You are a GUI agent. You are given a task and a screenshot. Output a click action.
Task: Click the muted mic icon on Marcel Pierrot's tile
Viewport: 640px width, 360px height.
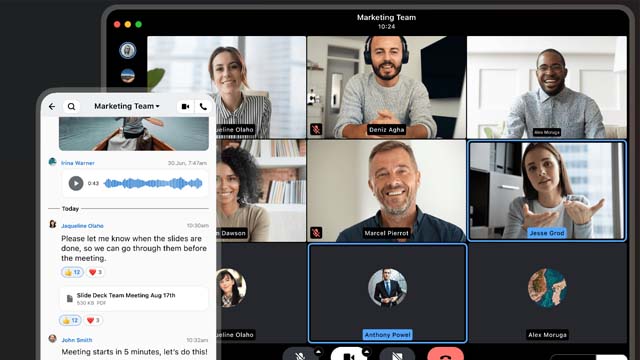316,233
